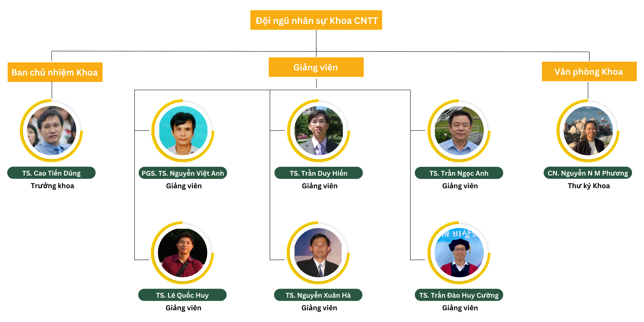Click TS. Cao Tiến Dũng's portrait photo
Image resolution: width=644 pixels, height=322 pixels.
52,130
